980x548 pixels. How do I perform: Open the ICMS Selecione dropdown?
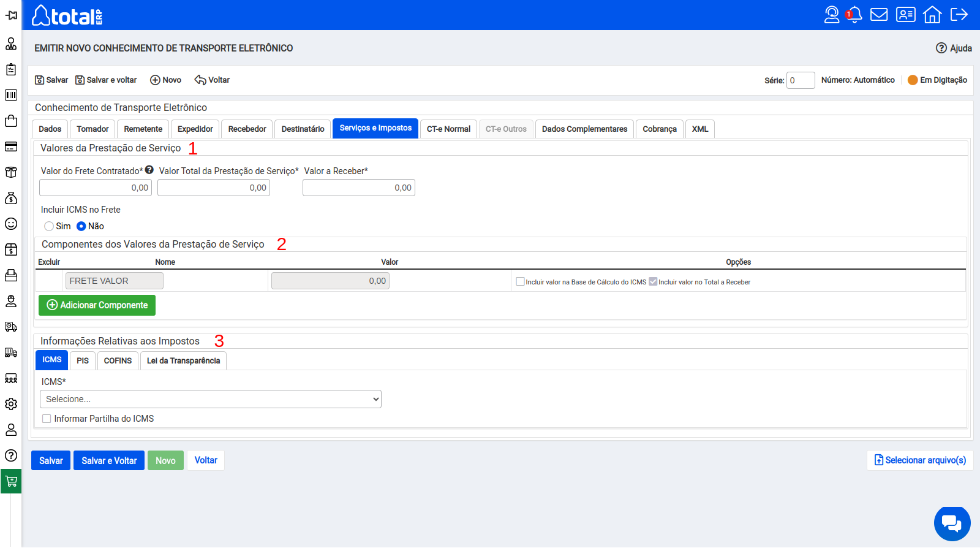211,399
